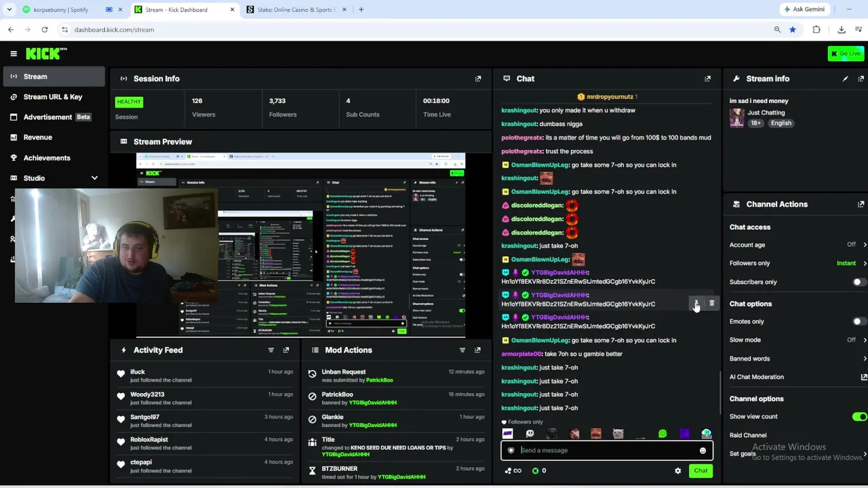This screenshot has height=488, width=868.
Task: Open the Activity Feed filter
Action: click(x=271, y=350)
